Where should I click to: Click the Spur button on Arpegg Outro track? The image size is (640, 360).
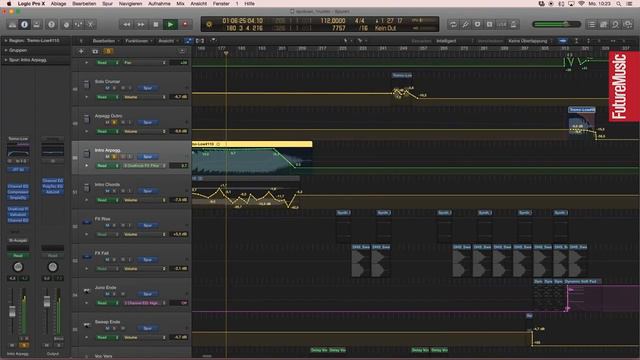(148, 122)
